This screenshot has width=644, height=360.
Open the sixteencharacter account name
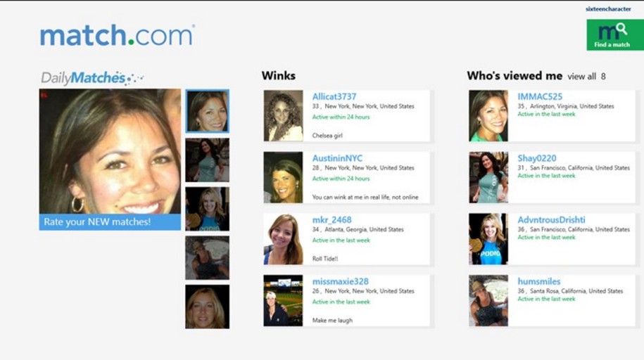(x=608, y=9)
